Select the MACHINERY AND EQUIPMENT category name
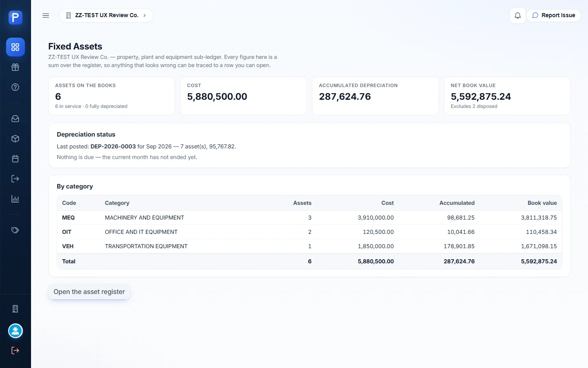The height and width of the screenshot is (368, 588). (145, 218)
